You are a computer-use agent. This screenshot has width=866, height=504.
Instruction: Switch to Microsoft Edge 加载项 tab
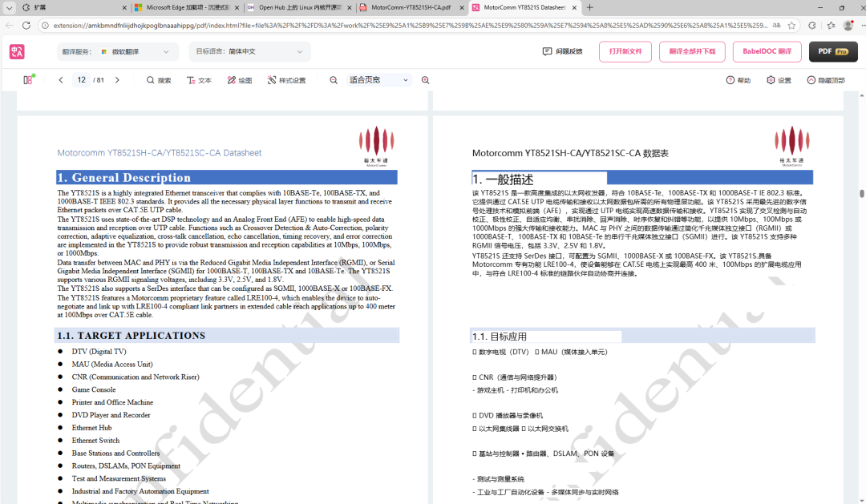tap(186, 8)
